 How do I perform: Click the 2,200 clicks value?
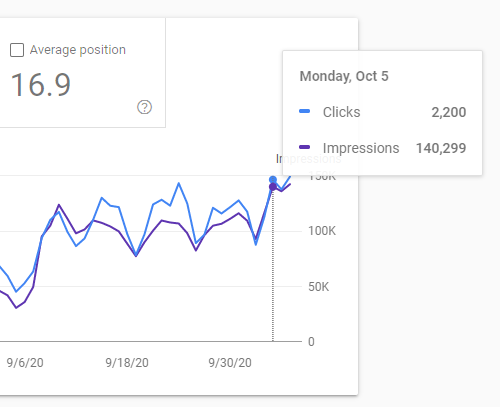[x=449, y=112]
